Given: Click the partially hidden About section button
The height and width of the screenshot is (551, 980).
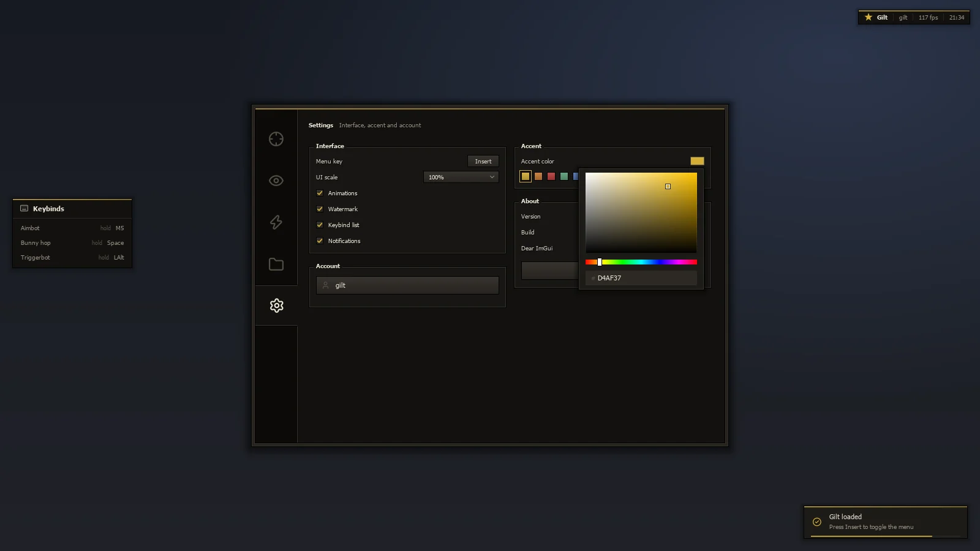Looking at the screenshot, I should 549,271.
